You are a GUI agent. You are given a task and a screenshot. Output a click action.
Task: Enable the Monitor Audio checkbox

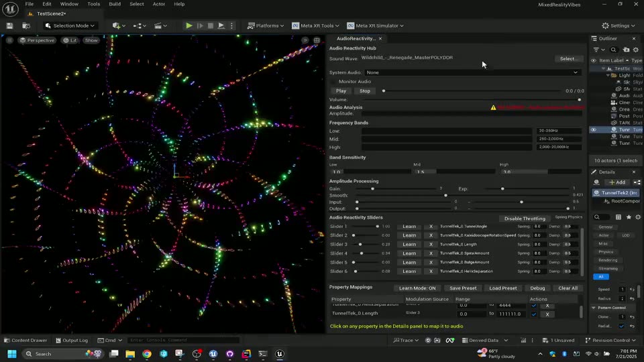coord(333,82)
